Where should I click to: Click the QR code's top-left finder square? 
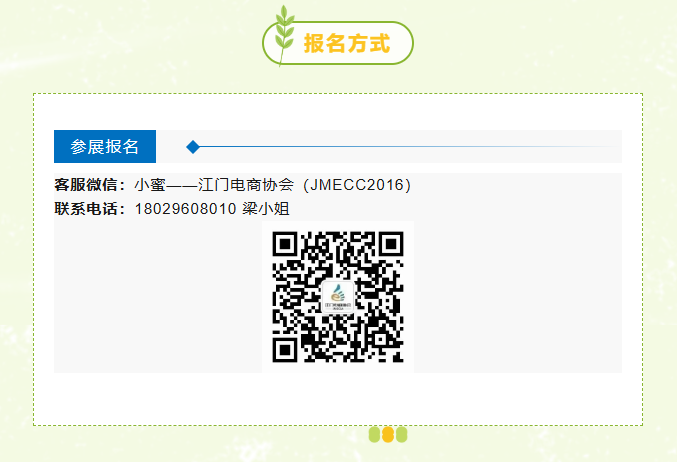286,245
